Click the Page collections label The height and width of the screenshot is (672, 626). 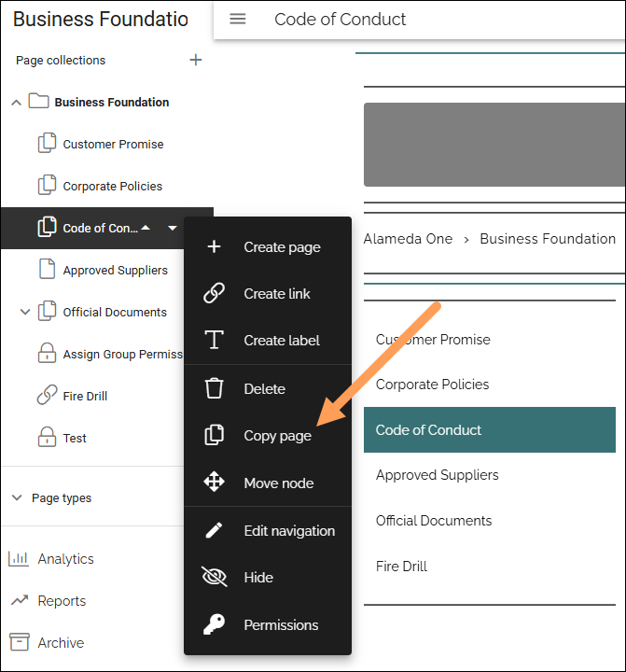point(61,60)
